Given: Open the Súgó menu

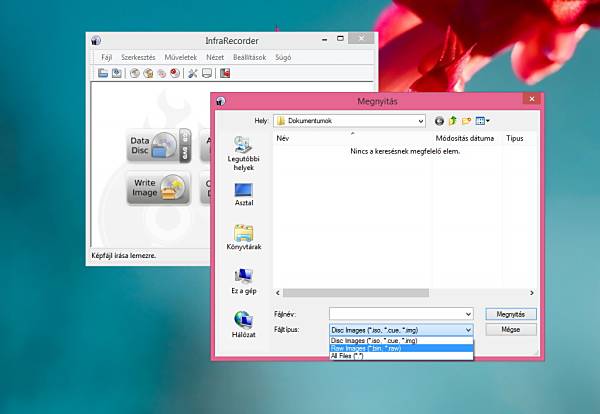Looking at the screenshot, I should point(283,57).
